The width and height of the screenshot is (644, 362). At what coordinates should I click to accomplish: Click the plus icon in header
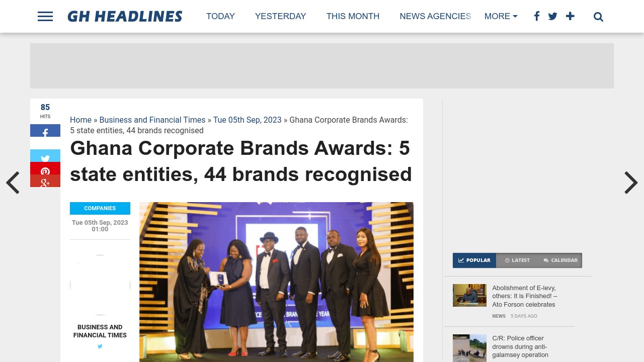pyautogui.click(x=570, y=16)
